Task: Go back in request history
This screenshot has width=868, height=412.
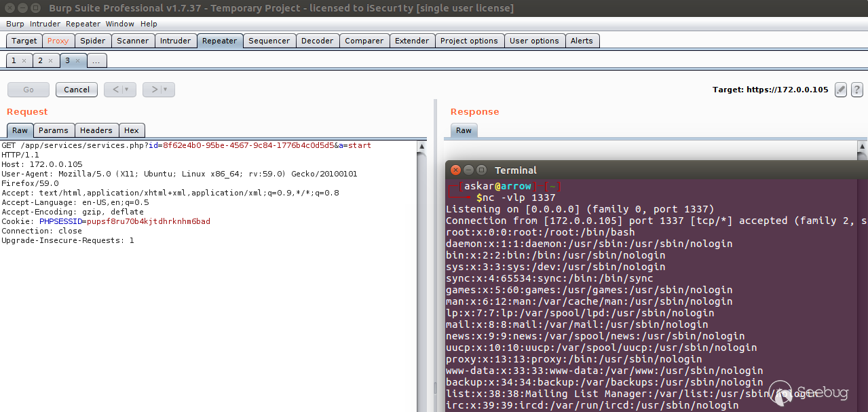Action: coord(115,90)
